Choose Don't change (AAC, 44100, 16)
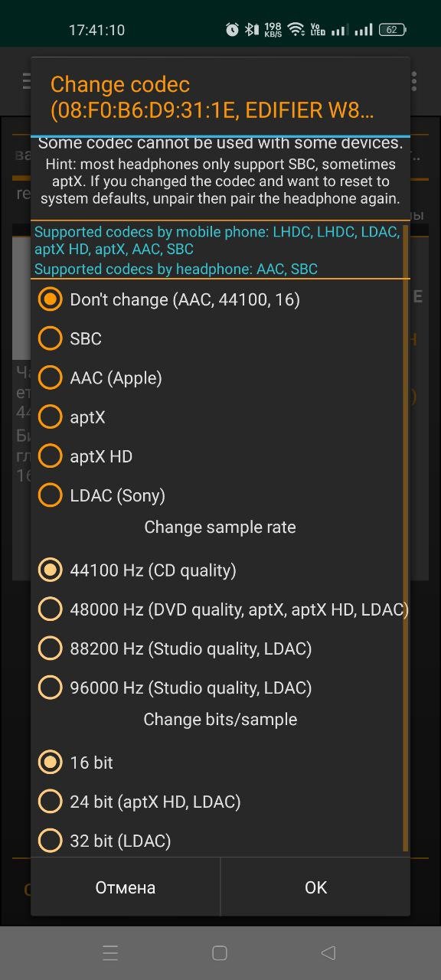This screenshot has width=441, height=980. click(x=220, y=299)
